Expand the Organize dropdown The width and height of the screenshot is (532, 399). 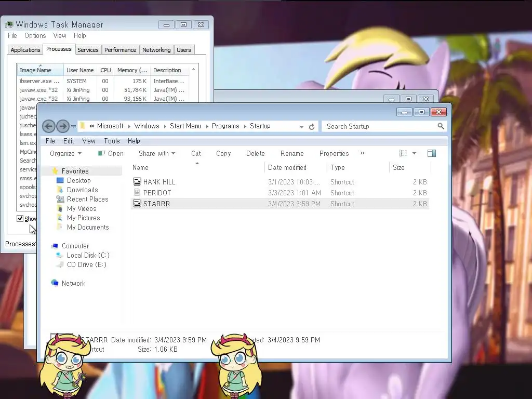tap(65, 153)
